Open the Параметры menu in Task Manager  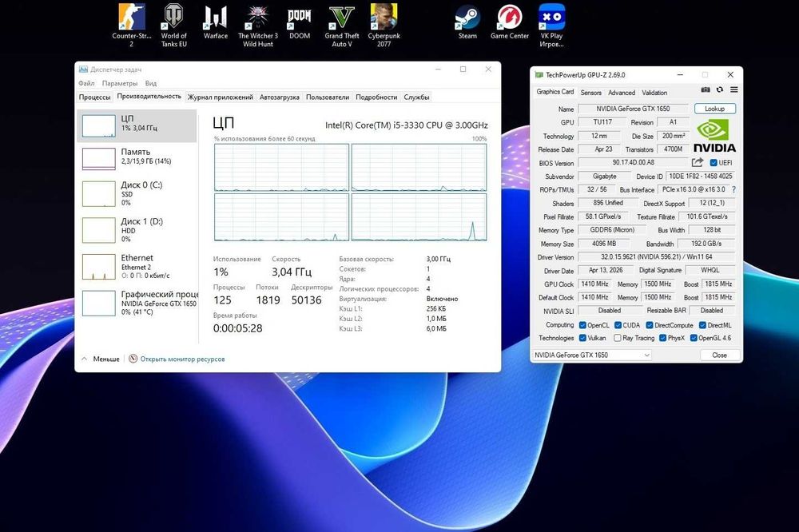(119, 83)
